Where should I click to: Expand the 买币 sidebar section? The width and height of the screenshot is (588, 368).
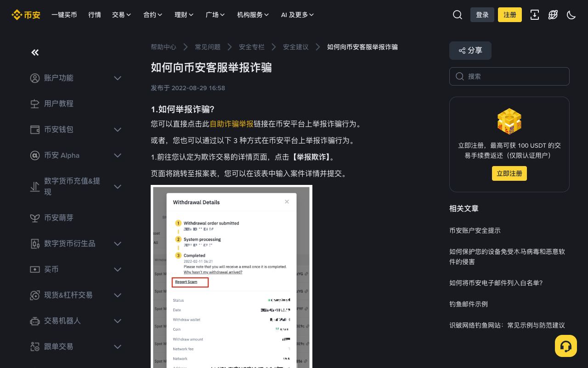pos(118,270)
